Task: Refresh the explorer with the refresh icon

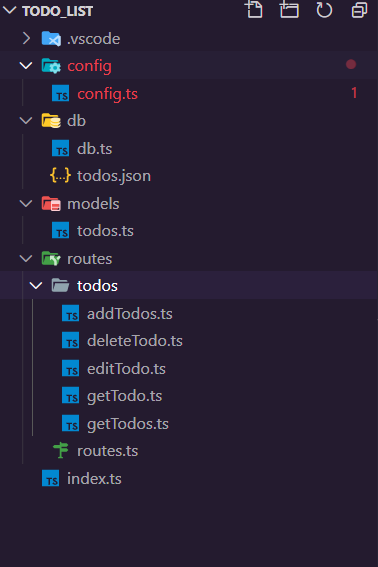Action: pos(324,10)
